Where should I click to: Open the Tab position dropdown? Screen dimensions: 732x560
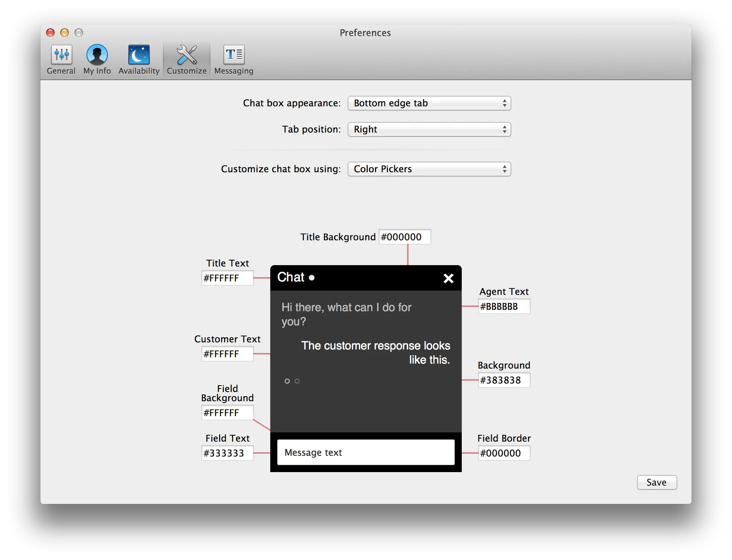[x=429, y=129]
